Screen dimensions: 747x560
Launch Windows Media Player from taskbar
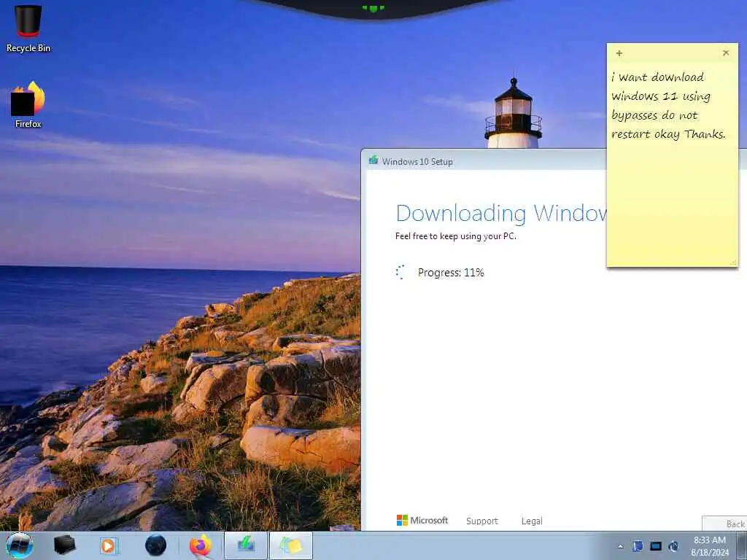(x=109, y=545)
